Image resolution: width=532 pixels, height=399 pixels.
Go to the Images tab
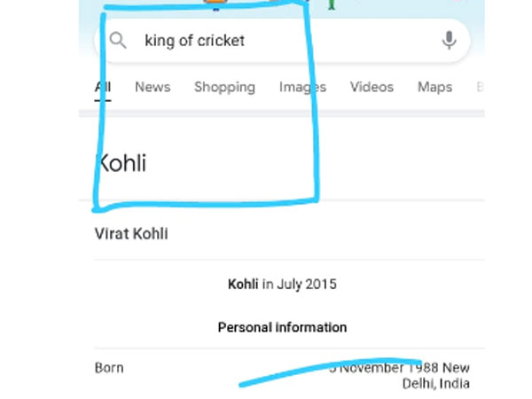pos(302,87)
